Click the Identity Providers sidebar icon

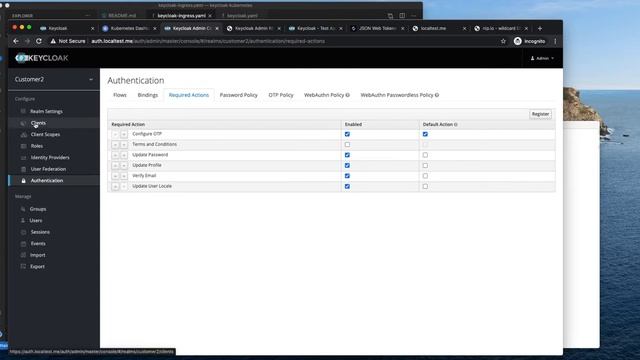pos(23,158)
